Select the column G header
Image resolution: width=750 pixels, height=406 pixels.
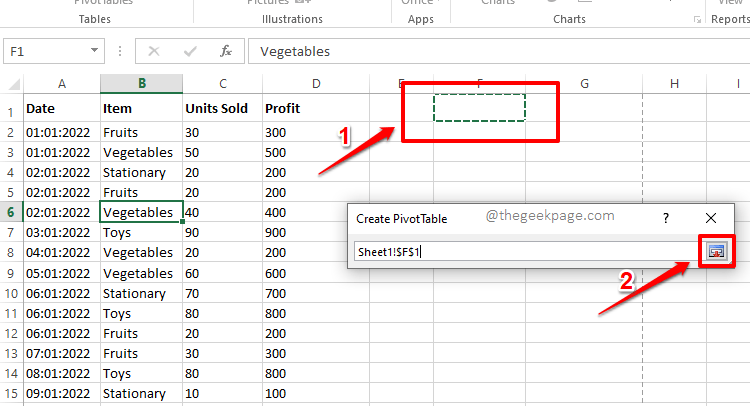point(583,83)
